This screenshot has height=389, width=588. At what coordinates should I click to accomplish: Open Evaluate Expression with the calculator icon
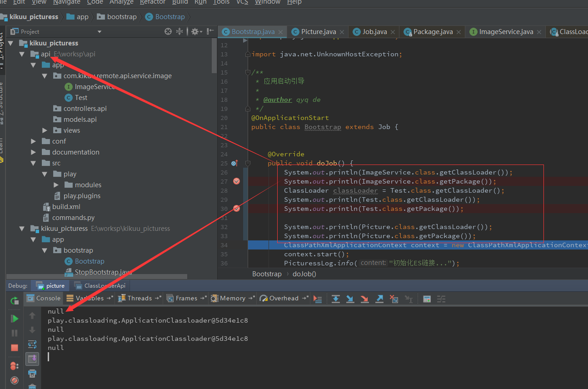427,299
